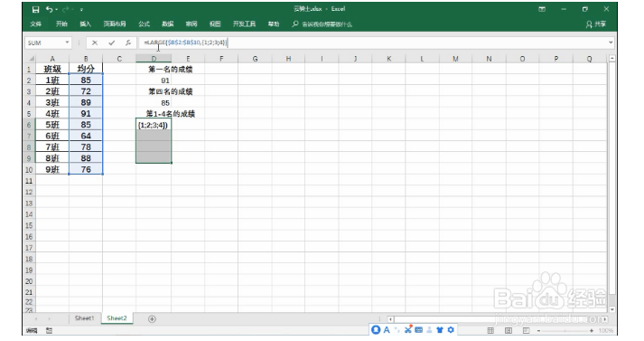
Task: Click cell D2 with value 91
Action: [154, 81]
